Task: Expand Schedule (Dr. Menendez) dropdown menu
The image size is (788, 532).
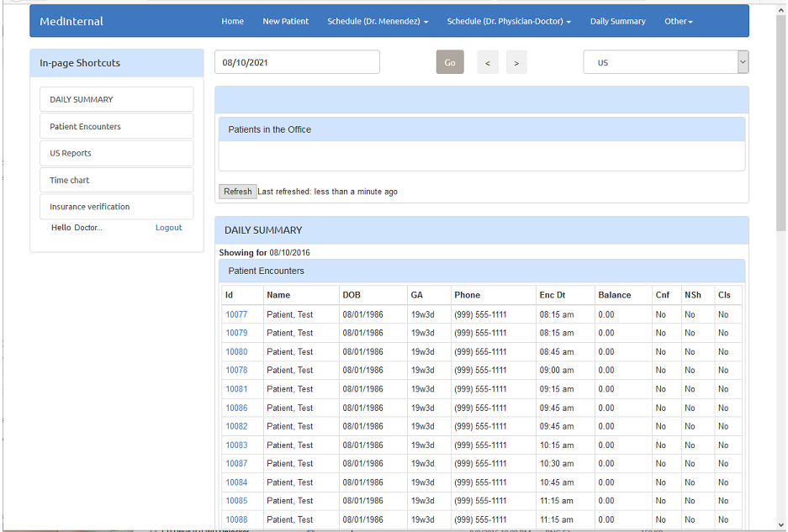Action: (378, 21)
